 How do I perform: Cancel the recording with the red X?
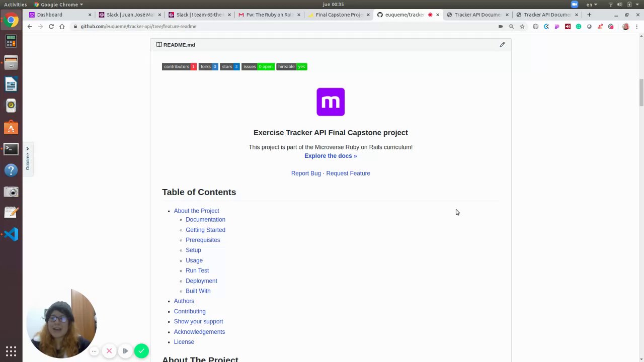(109, 351)
